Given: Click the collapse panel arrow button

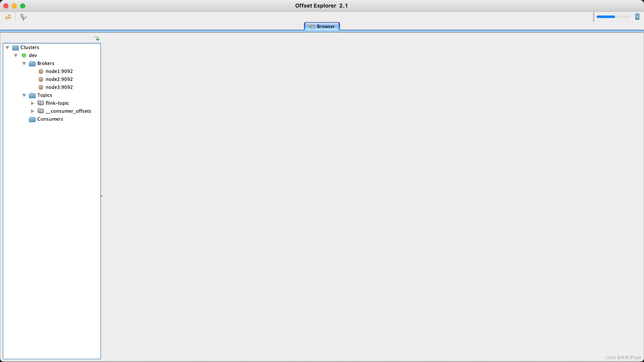Looking at the screenshot, I should click(97, 39).
